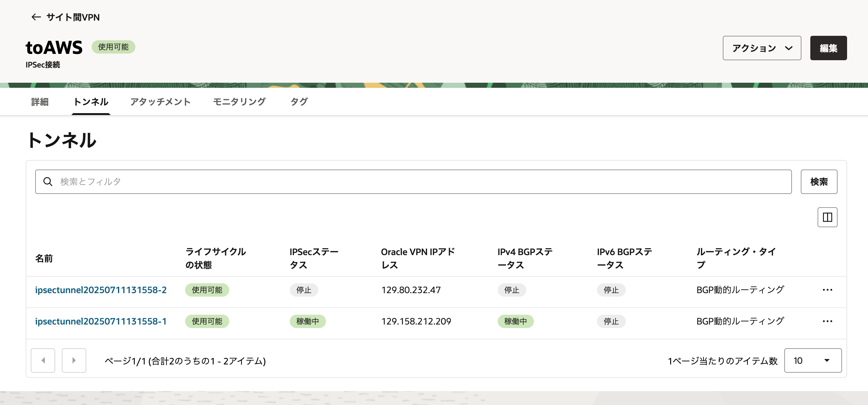Click the ルーティング・タイプ column header

pos(736,258)
